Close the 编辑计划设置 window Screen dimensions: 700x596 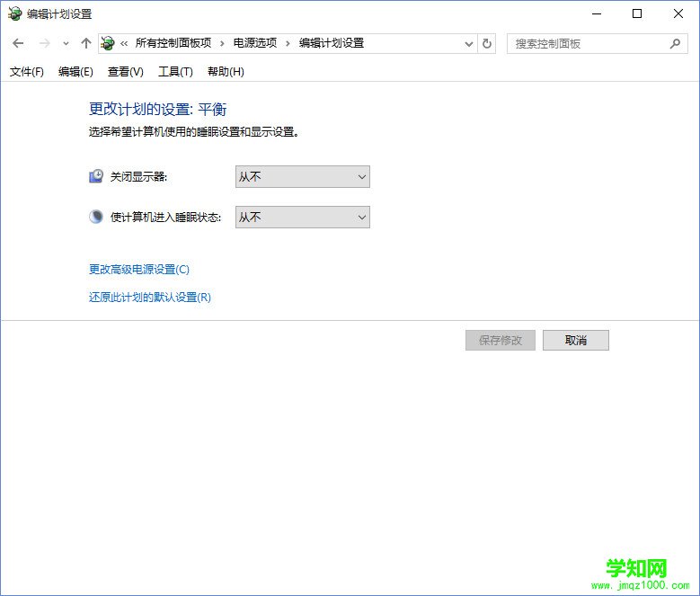click(678, 13)
